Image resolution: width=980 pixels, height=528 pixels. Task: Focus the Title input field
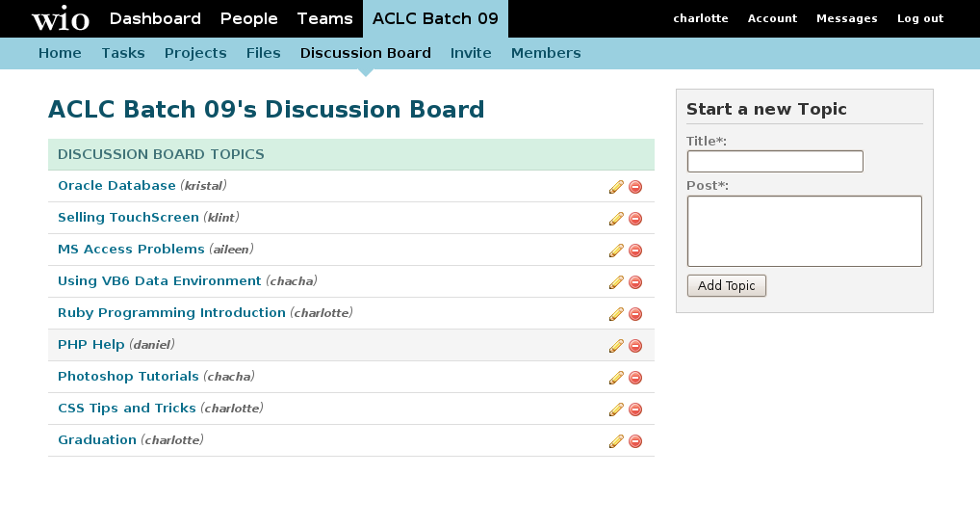pos(775,162)
